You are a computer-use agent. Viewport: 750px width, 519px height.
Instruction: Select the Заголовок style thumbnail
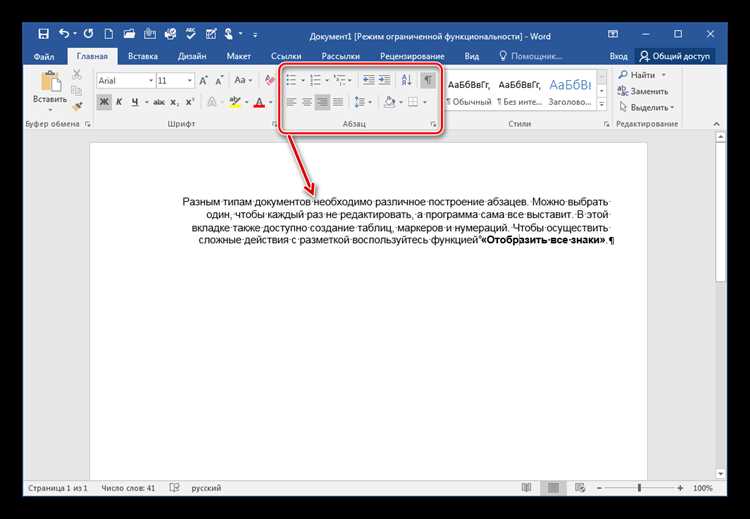(x=570, y=91)
